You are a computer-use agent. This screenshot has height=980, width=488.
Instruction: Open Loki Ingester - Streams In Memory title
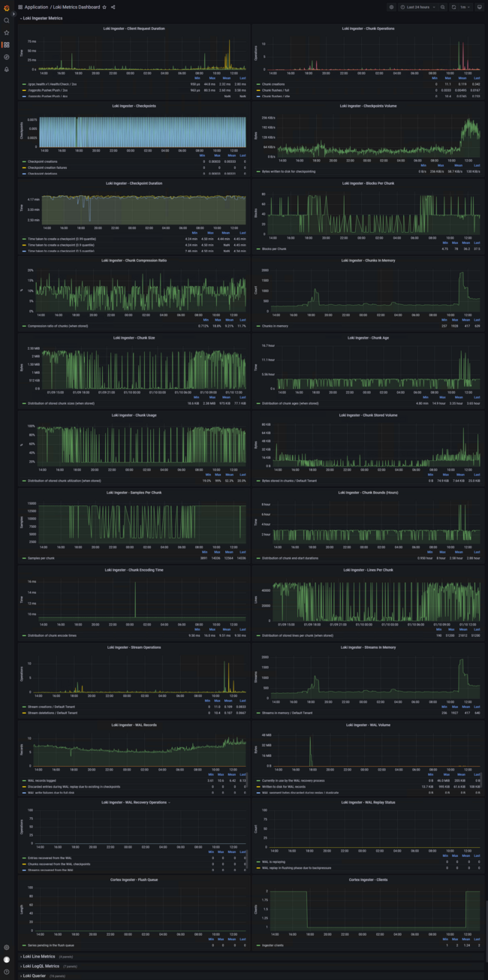[368, 647]
